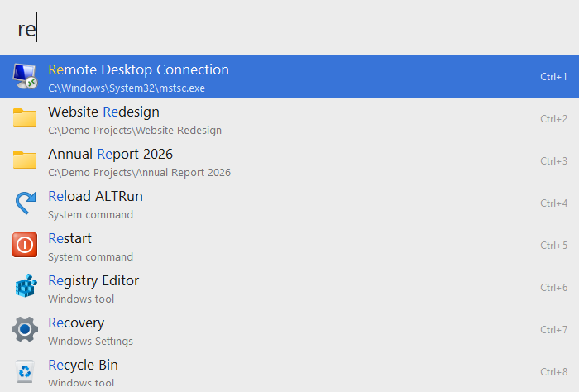Click the Recycle Bin icon

tap(25, 371)
